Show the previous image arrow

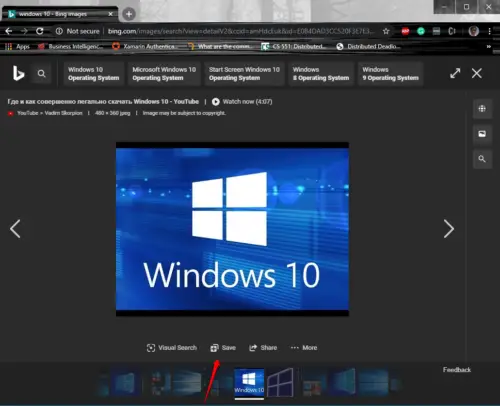pyautogui.click(x=15, y=229)
